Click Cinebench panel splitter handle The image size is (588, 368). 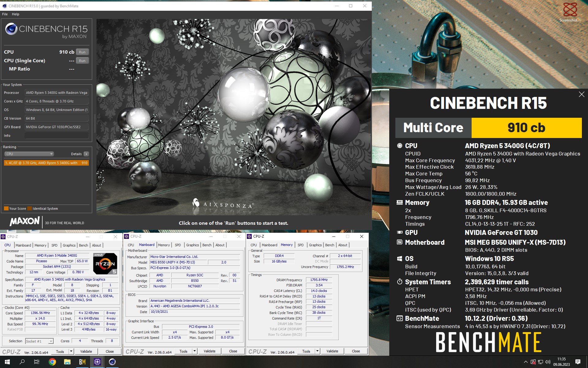tap(95, 124)
